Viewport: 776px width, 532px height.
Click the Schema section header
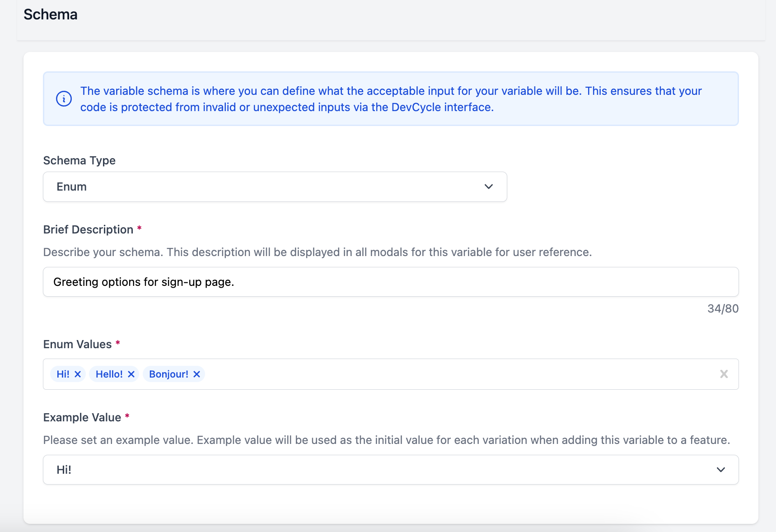click(x=51, y=14)
